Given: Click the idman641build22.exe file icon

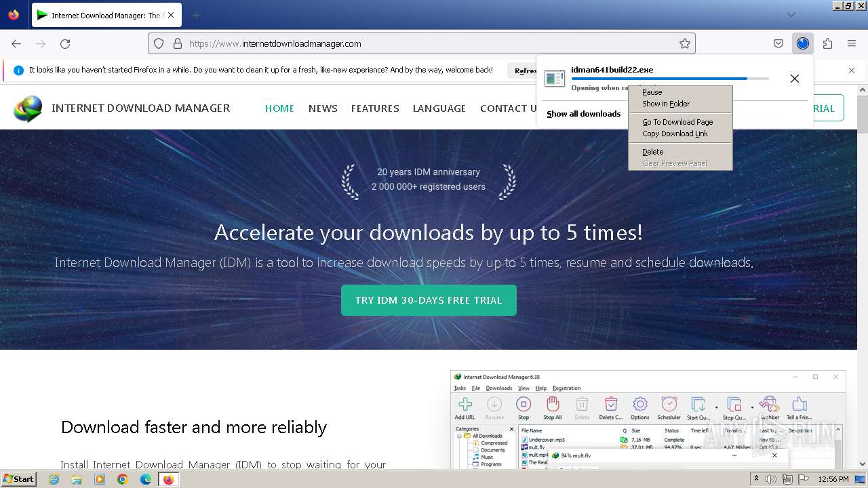Looking at the screenshot, I should (555, 79).
